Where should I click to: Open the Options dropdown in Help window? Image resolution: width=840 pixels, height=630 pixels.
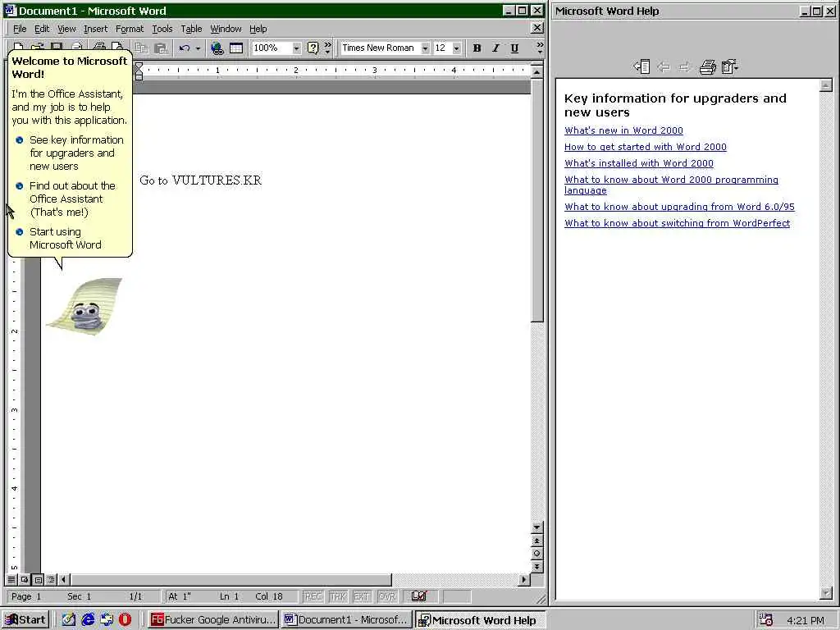729,66
